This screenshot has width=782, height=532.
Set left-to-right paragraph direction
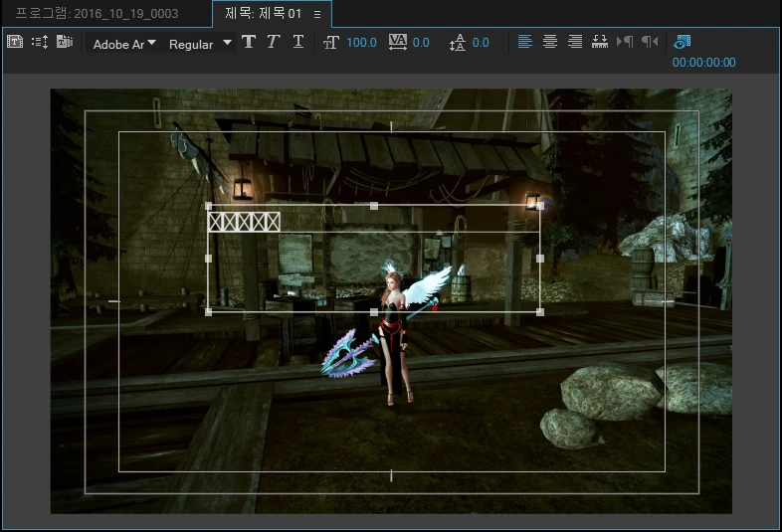pos(625,42)
